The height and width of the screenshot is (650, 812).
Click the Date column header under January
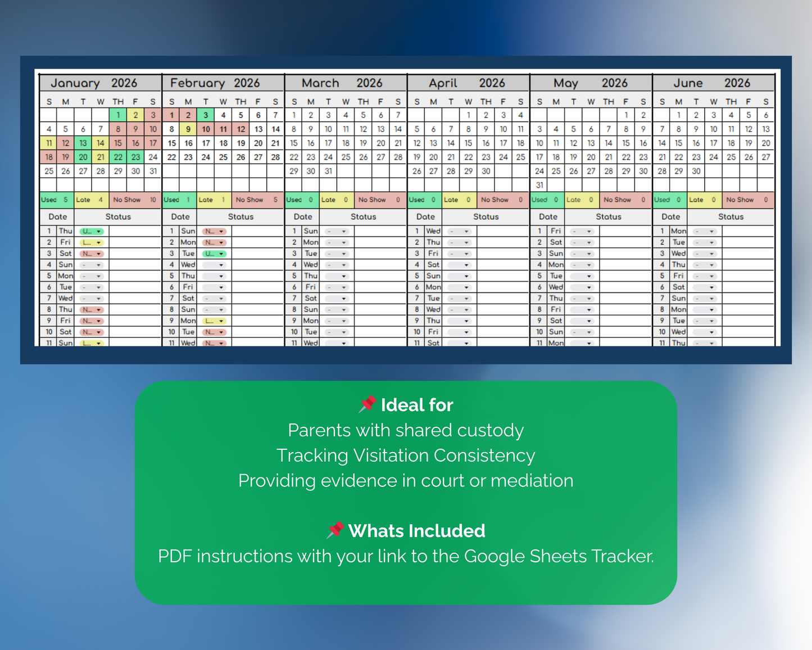pyautogui.click(x=57, y=216)
